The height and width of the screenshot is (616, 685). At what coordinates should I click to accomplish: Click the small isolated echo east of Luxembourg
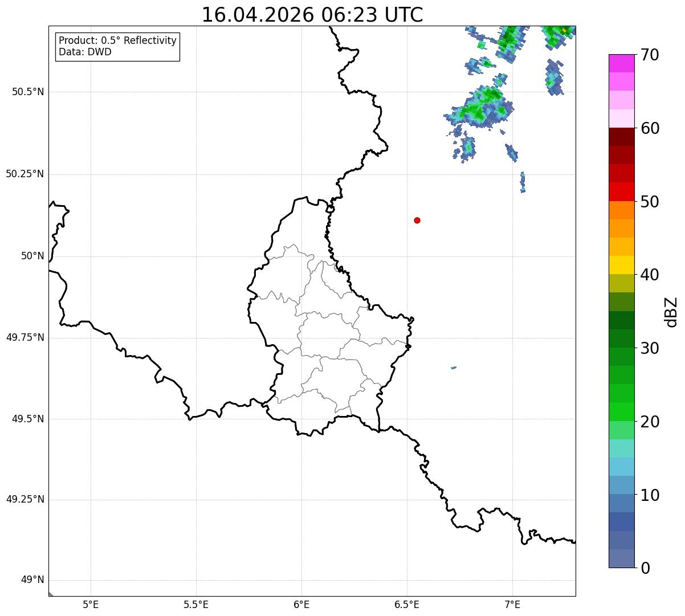click(x=454, y=368)
